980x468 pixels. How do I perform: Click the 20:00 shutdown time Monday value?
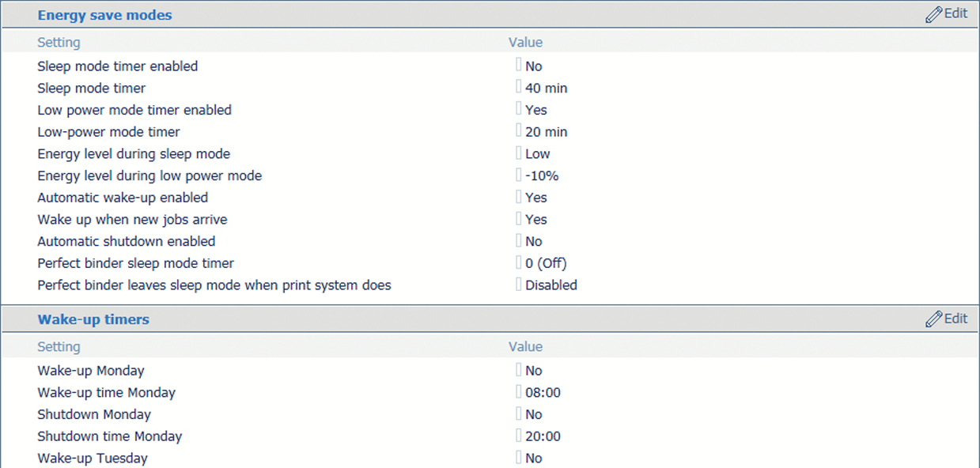543,436
